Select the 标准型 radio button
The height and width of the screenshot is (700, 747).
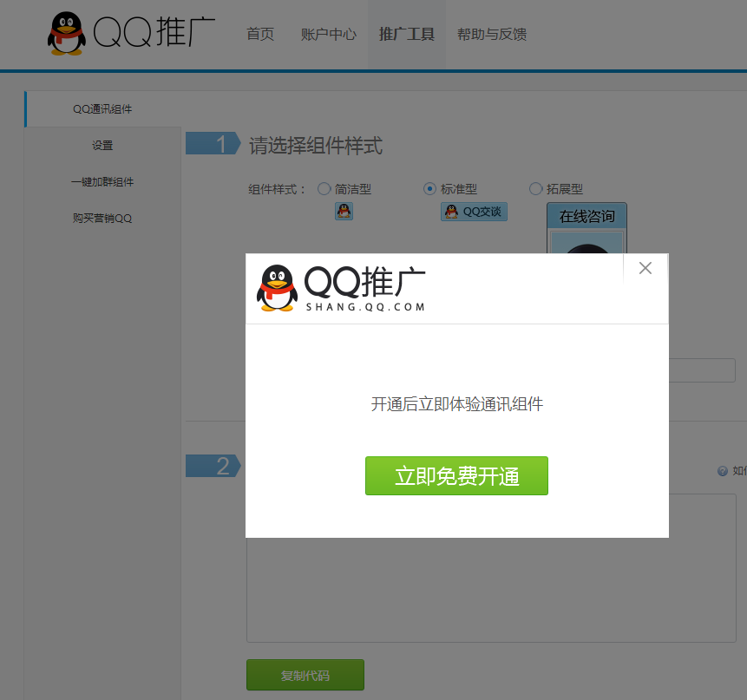coord(429,189)
